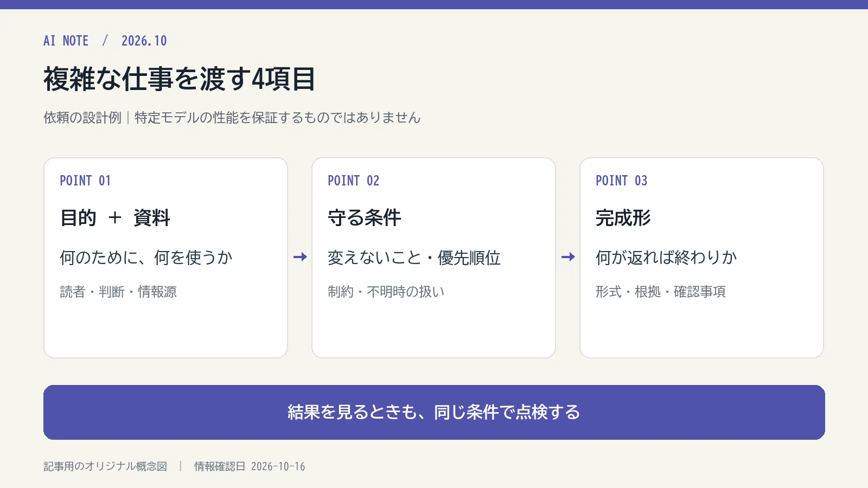Click the text 何が返れば終わりか
This screenshot has height=488, width=868.
point(666,258)
